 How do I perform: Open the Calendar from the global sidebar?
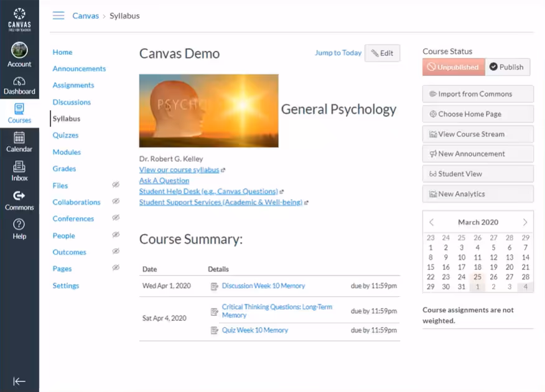click(19, 142)
